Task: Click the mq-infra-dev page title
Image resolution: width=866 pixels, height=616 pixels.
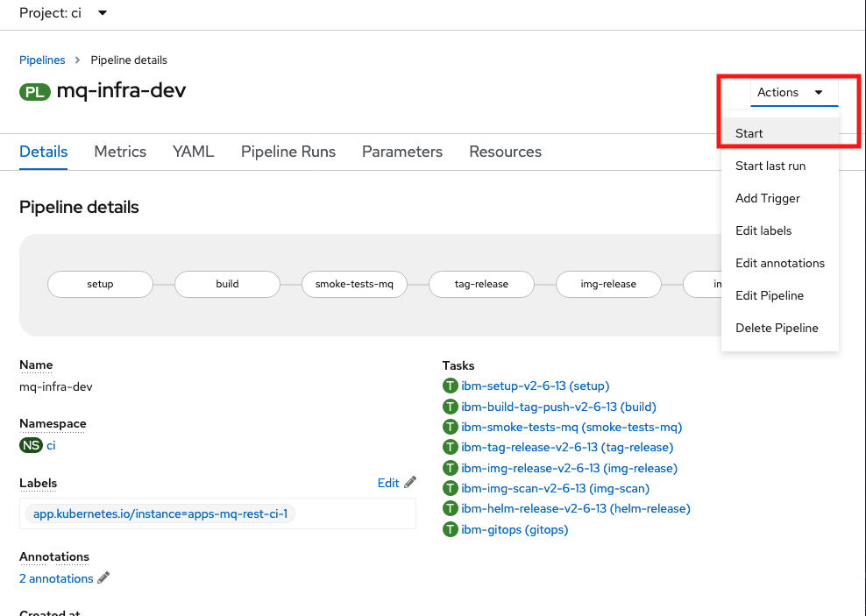Action: click(122, 90)
